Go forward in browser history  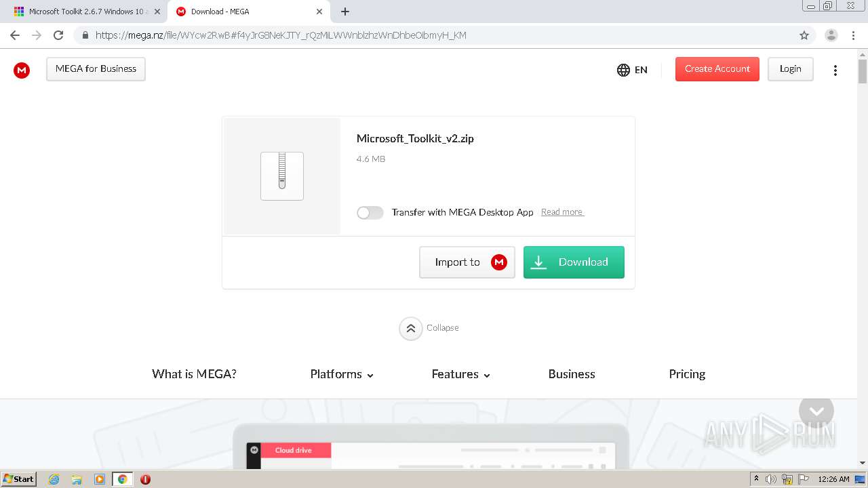(x=37, y=35)
